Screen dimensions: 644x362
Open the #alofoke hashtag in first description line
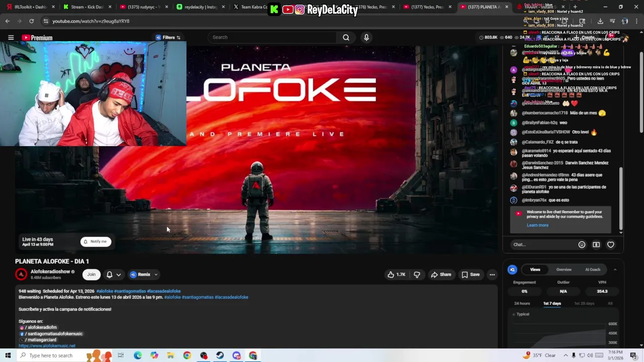coord(105,291)
